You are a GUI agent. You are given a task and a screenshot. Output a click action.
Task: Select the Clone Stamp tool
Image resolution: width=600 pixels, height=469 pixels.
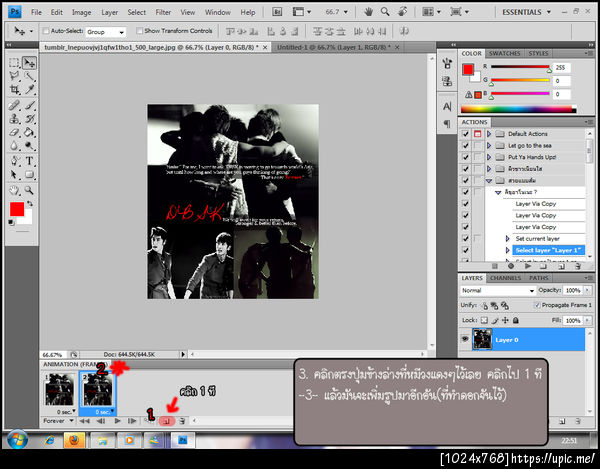(x=14, y=119)
